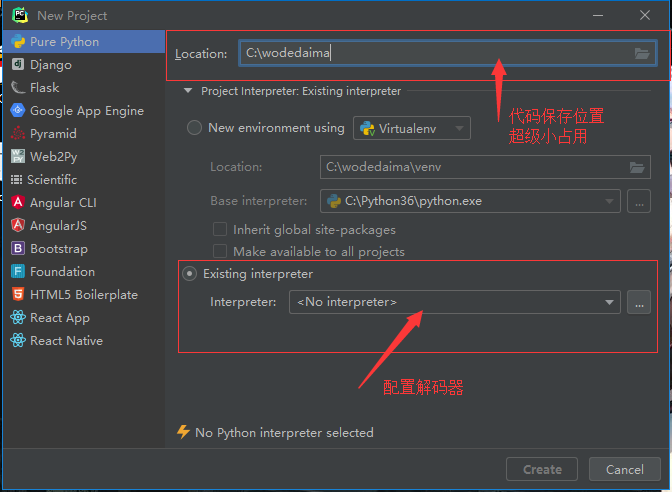Pick the Google App Engine icon
The width and height of the screenshot is (672, 492).
(x=18, y=111)
